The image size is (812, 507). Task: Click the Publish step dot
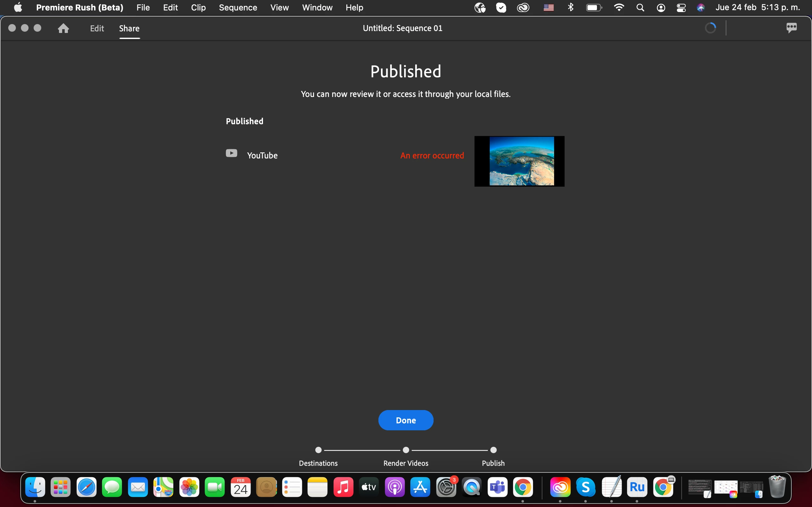pyautogui.click(x=493, y=450)
